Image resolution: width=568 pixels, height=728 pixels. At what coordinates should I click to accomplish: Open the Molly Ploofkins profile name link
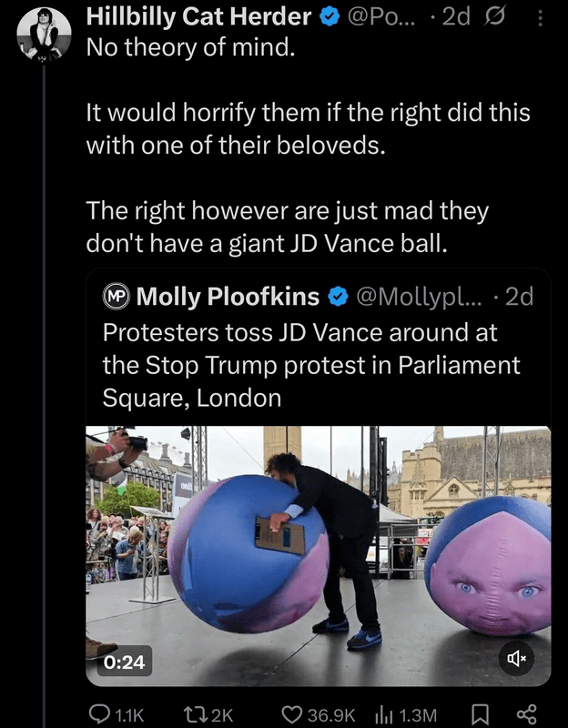coord(228,297)
